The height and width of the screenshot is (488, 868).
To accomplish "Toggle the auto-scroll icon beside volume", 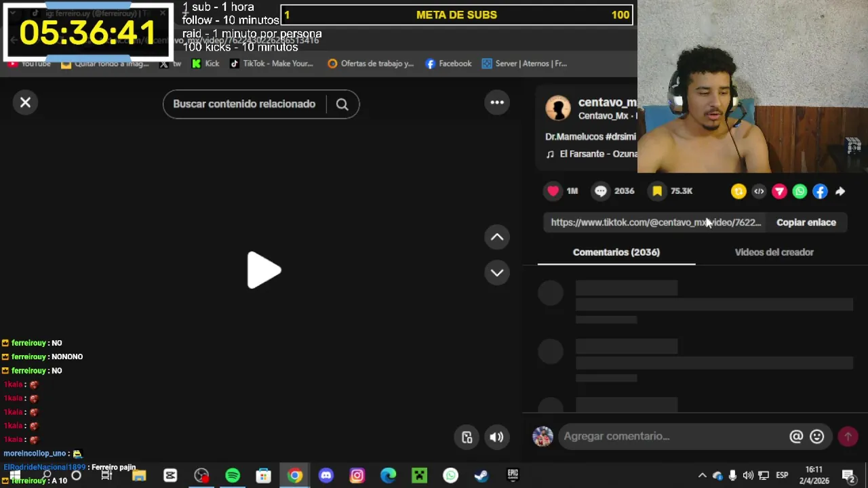I will point(467,437).
